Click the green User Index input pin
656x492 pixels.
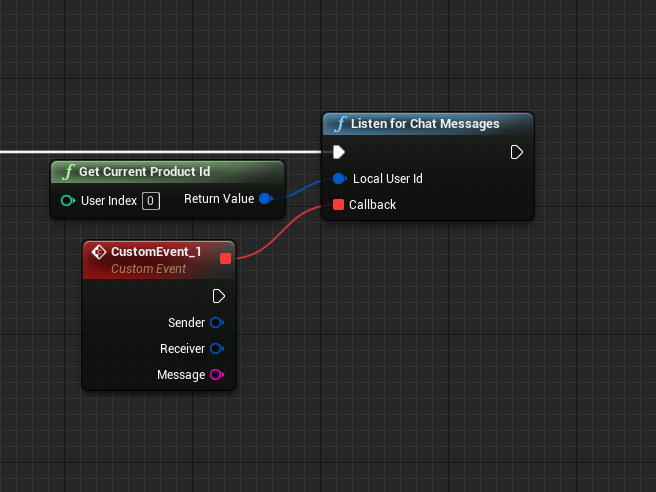pos(67,200)
